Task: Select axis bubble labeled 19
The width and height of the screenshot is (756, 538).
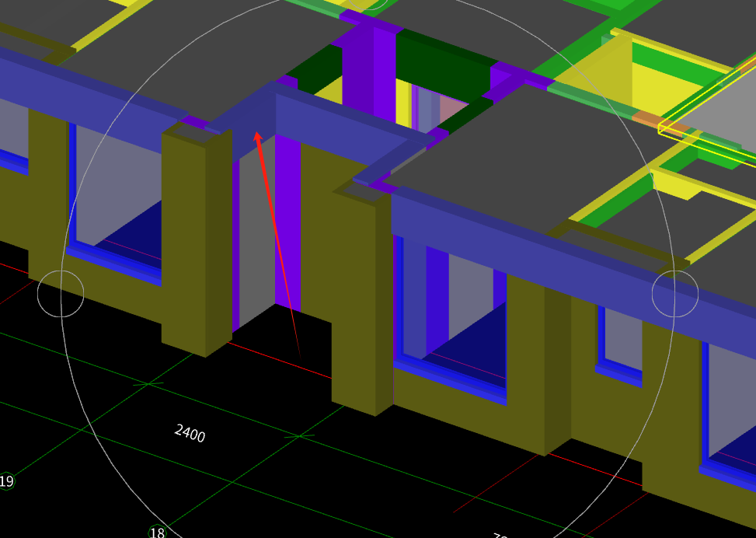Action: pos(5,481)
